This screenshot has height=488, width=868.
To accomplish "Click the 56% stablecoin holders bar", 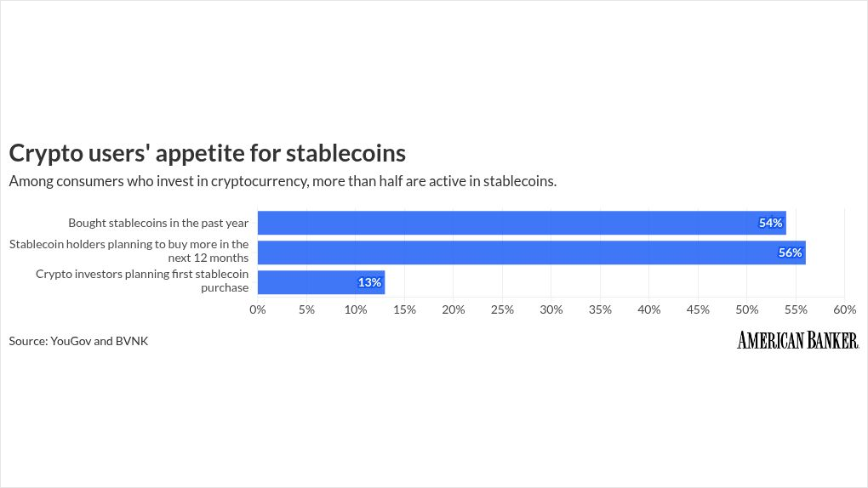I will point(531,253).
